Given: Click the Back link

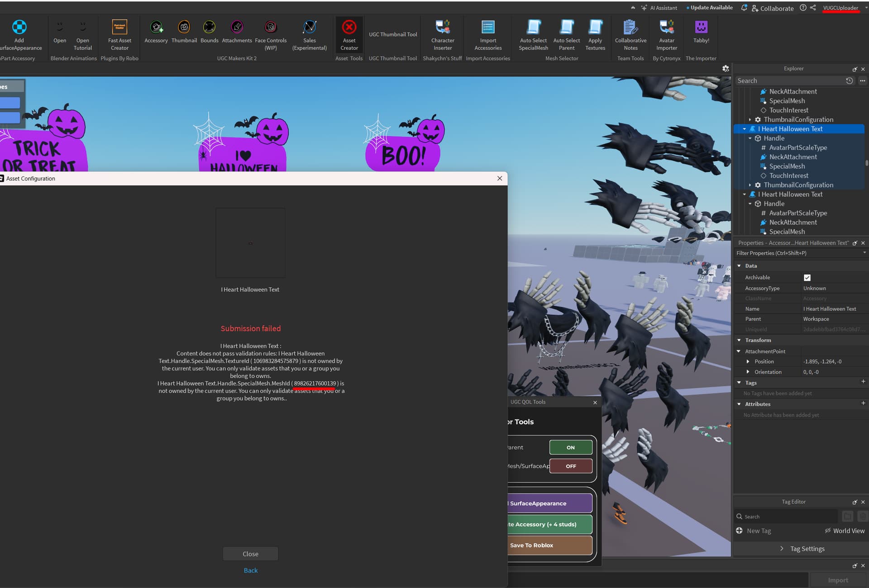Looking at the screenshot, I should [250, 570].
